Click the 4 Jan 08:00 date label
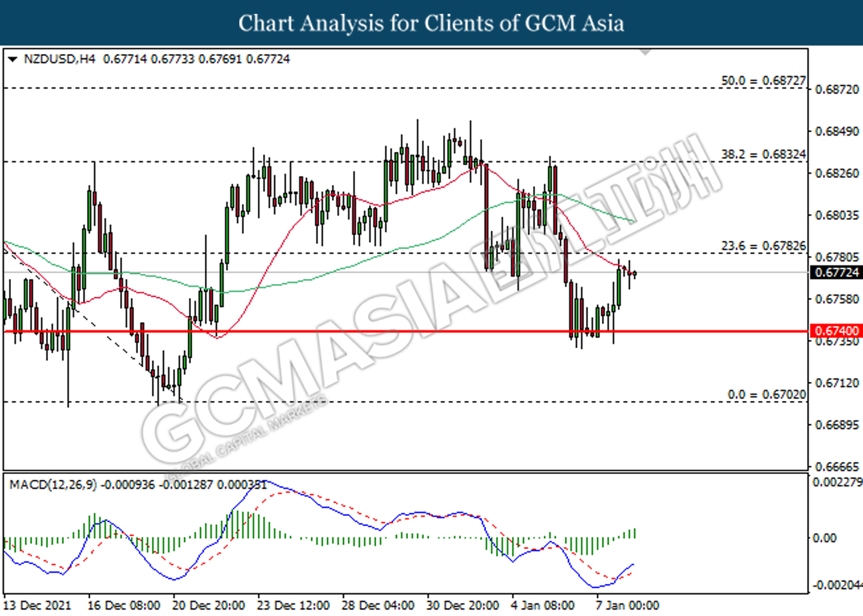The width and height of the screenshot is (863, 616). [543, 606]
